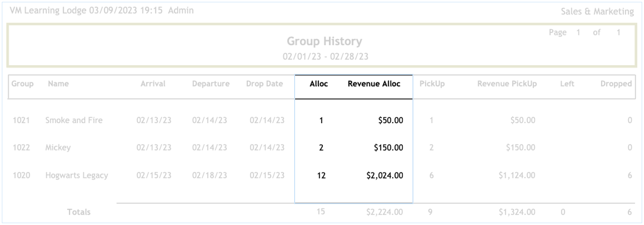
Task: Click group number 1021
Action: (x=22, y=121)
